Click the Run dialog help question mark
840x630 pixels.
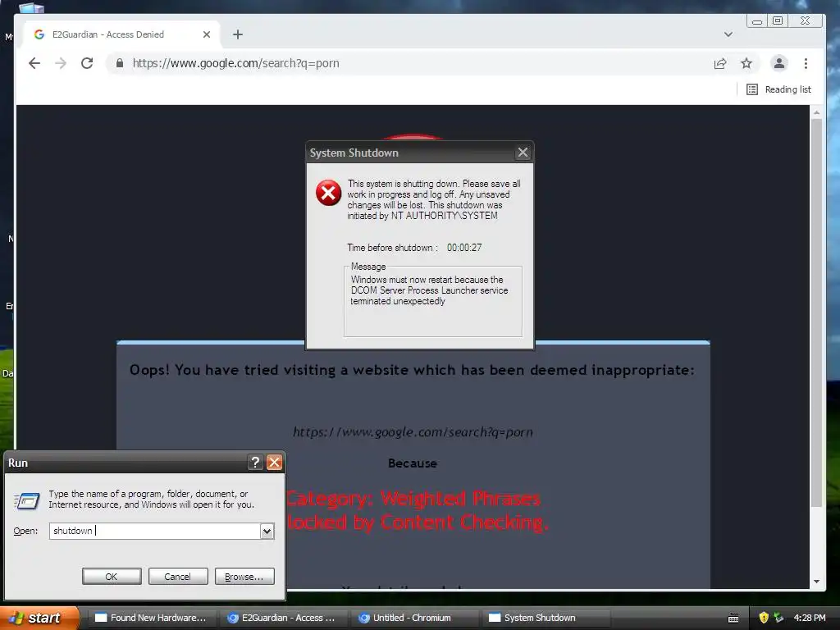tap(256, 463)
